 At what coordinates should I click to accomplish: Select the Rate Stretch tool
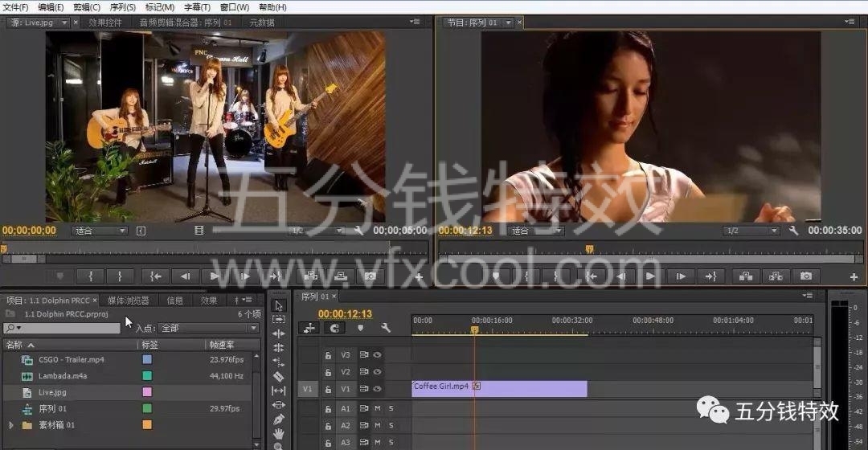(278, 362)
